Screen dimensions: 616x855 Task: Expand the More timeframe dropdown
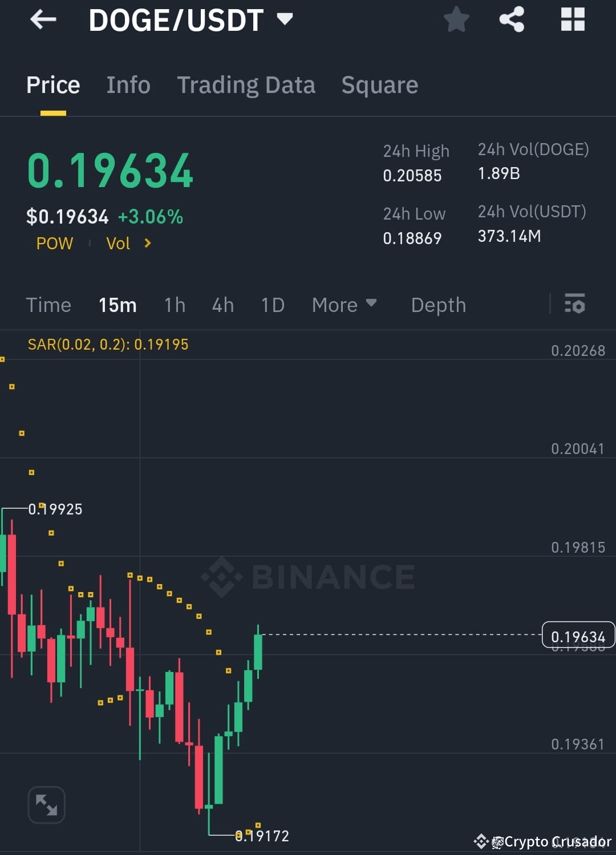[345, 305]
